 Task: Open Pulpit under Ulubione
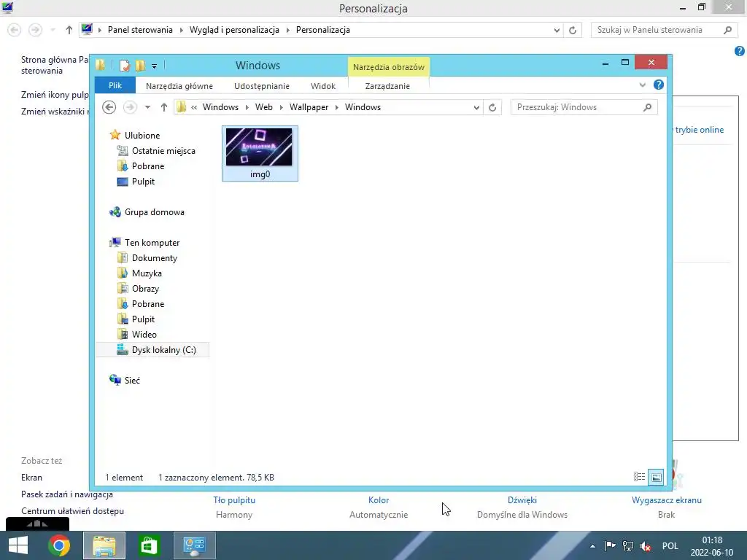pos(143,182)
